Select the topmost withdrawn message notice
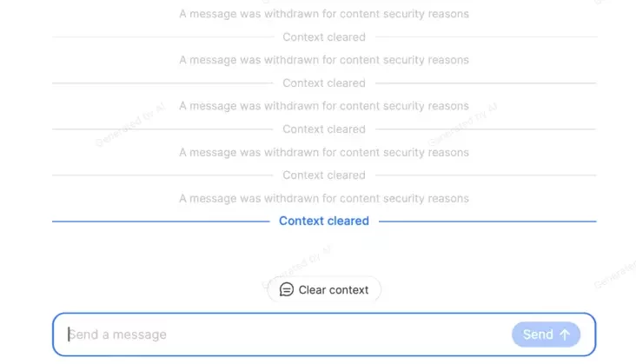636x364 pixels. (324, 14)
